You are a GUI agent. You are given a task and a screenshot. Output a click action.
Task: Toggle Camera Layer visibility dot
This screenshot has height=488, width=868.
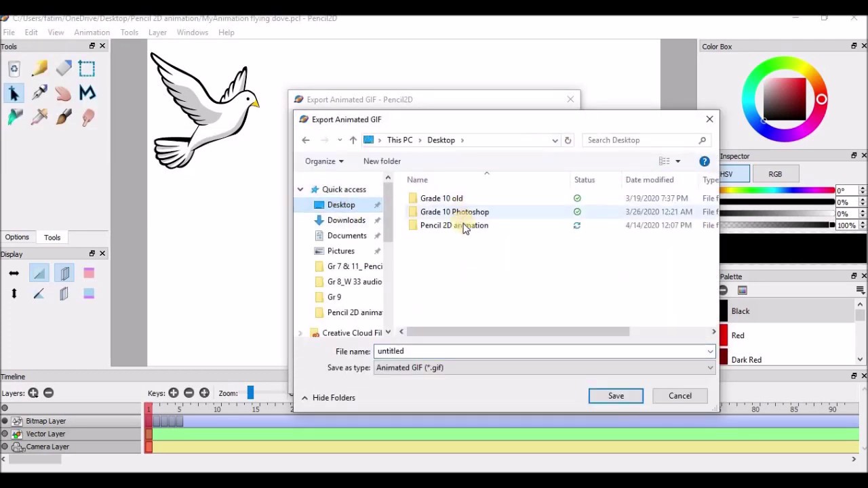tap(5, 447)
